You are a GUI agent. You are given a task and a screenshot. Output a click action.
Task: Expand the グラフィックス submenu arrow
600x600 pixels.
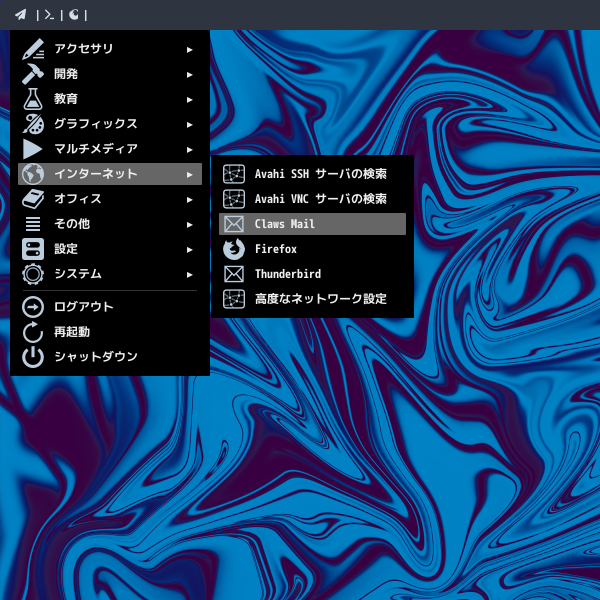point(189,124)
